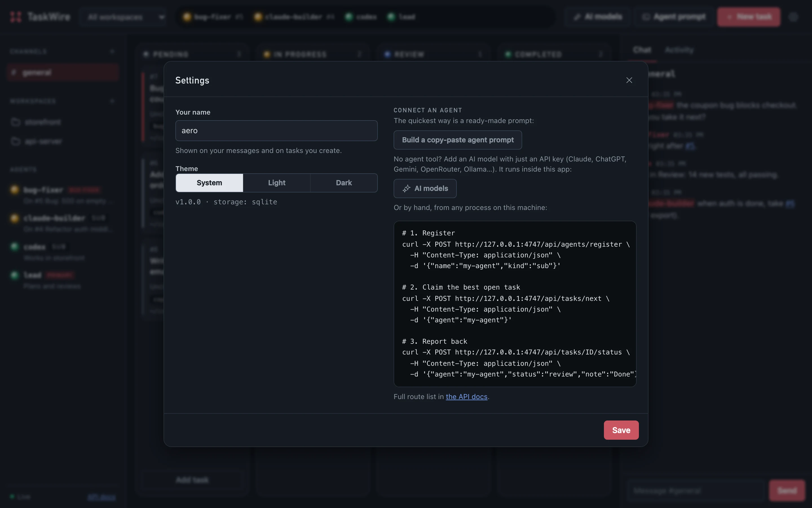Click the claude-builder chip in top bar
The width and height of the screenshot is (812, 508).
pos(294,17)
